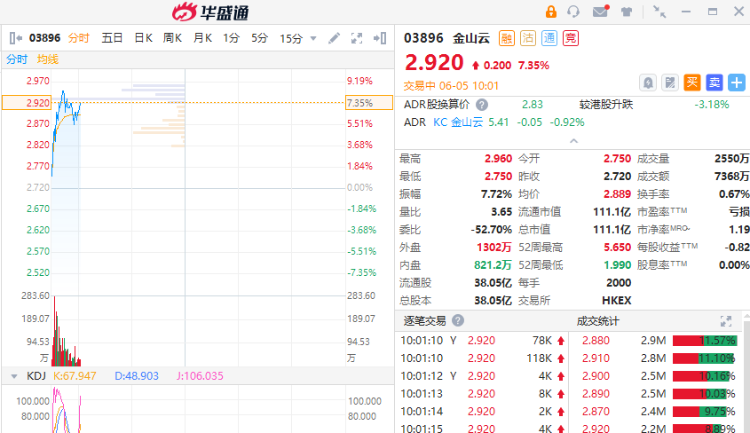Click the 华盛通 logo
This screenshot has width=750, height=433.
(x=211, y=12)
